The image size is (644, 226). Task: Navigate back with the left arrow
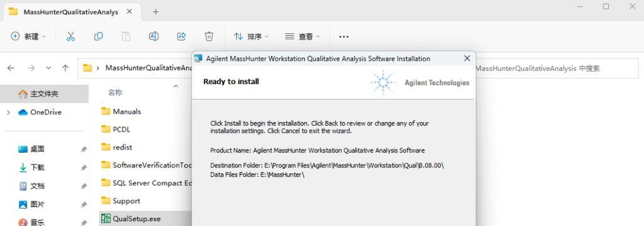point(11,68)
